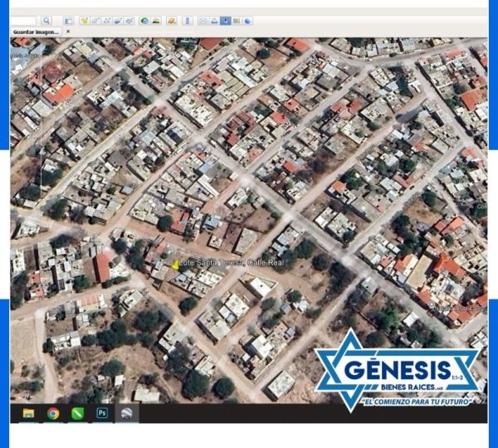Viewport: 498px width, 448px height.
Task: Toggle the sidebar panel visibility
Action: tap(68, 21)
